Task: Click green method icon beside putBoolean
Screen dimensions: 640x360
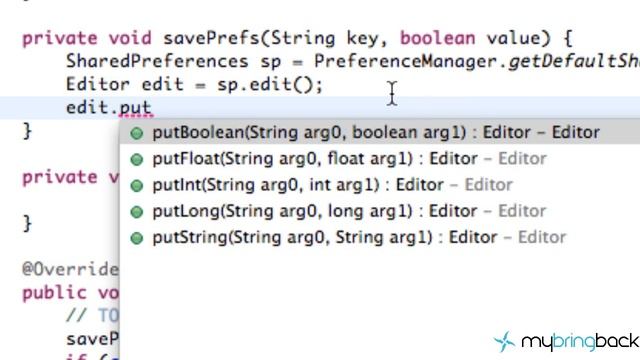Action: pyautogui.click(x=137, y=133)
